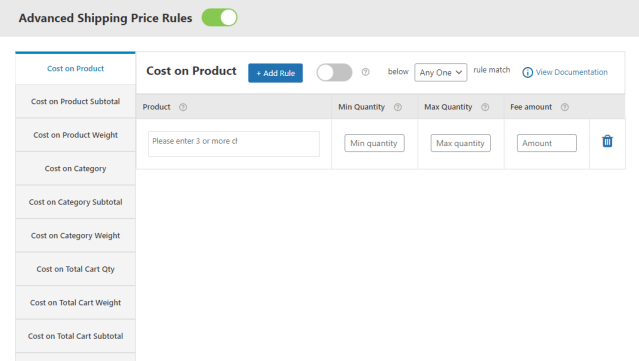The image size is (639, 361).
Task: Open the Any One rule match dropdown
Action: [x=441, y=73]
